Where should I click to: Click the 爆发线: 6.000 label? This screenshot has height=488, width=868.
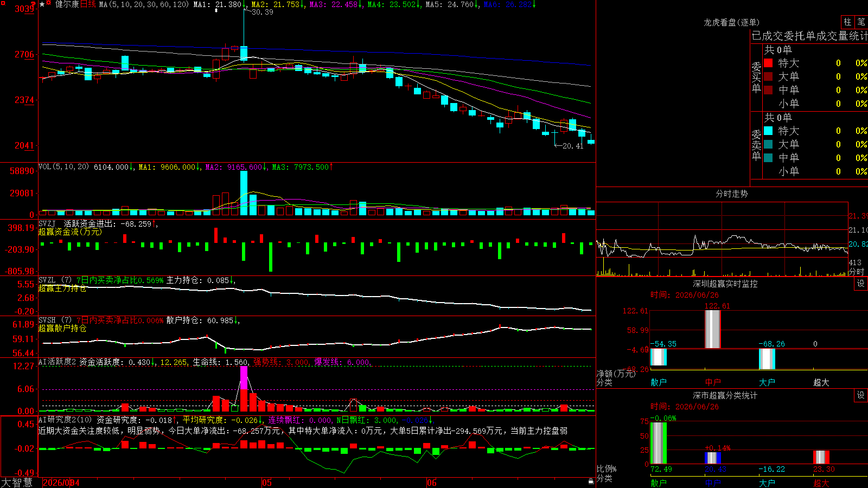point(342,362)
